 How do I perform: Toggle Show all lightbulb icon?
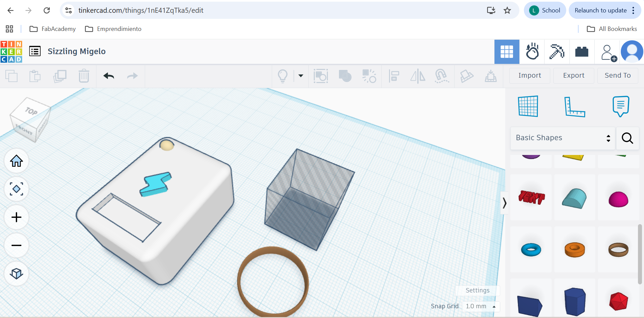point(283,76)
